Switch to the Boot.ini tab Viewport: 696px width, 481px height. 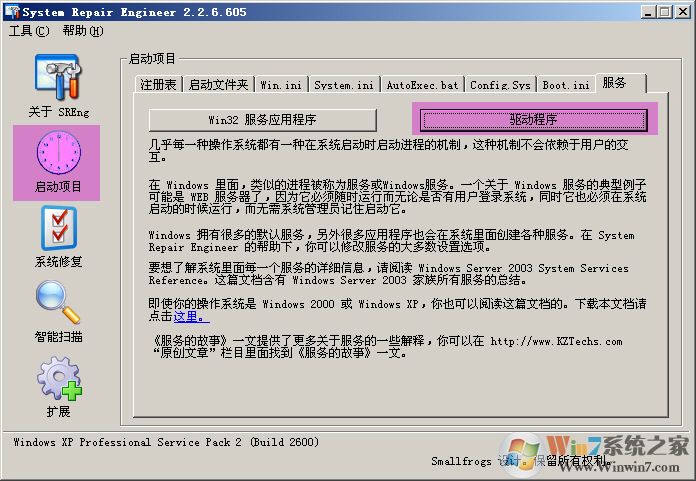pyautogui.click(x=566, y=85)
